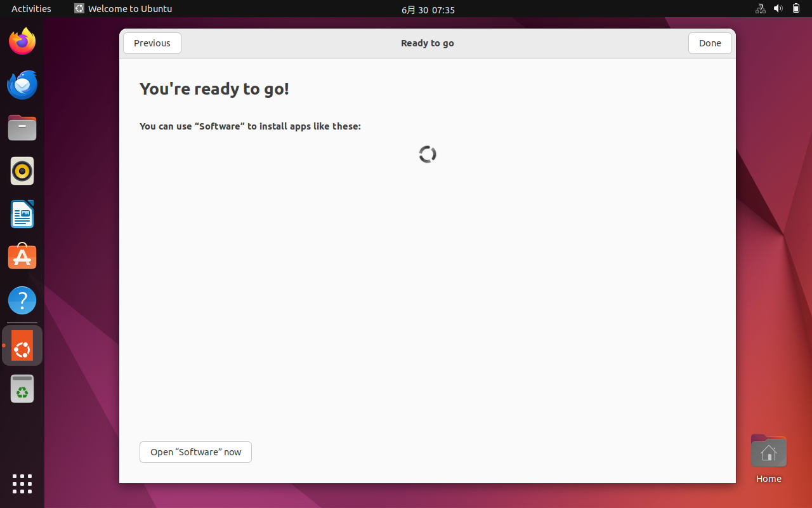The height and width of the screenshot is (508, 812).
Task: Open the clock and calendar panel
Action: (x=428, y=10)
